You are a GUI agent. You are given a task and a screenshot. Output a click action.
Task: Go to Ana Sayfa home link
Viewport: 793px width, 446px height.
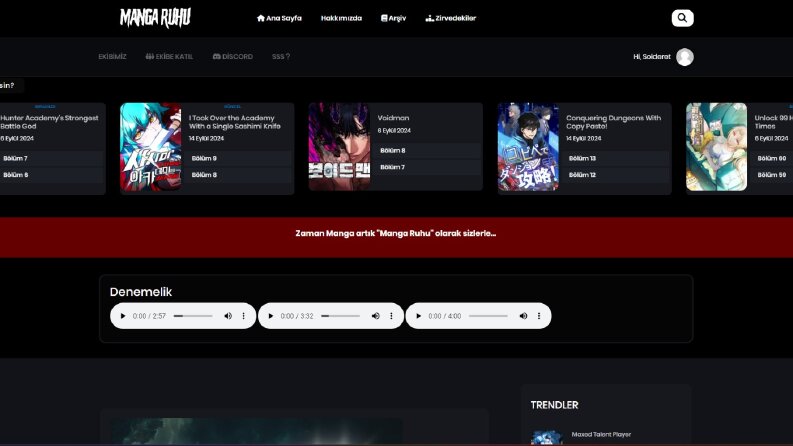279,18
